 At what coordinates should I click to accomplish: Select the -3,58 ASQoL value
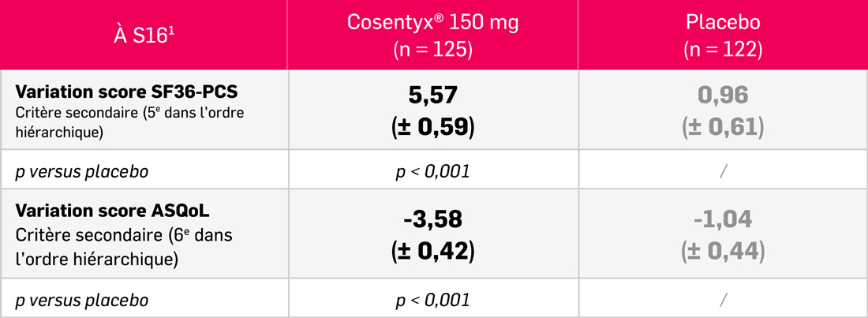[x=432, y=219]
